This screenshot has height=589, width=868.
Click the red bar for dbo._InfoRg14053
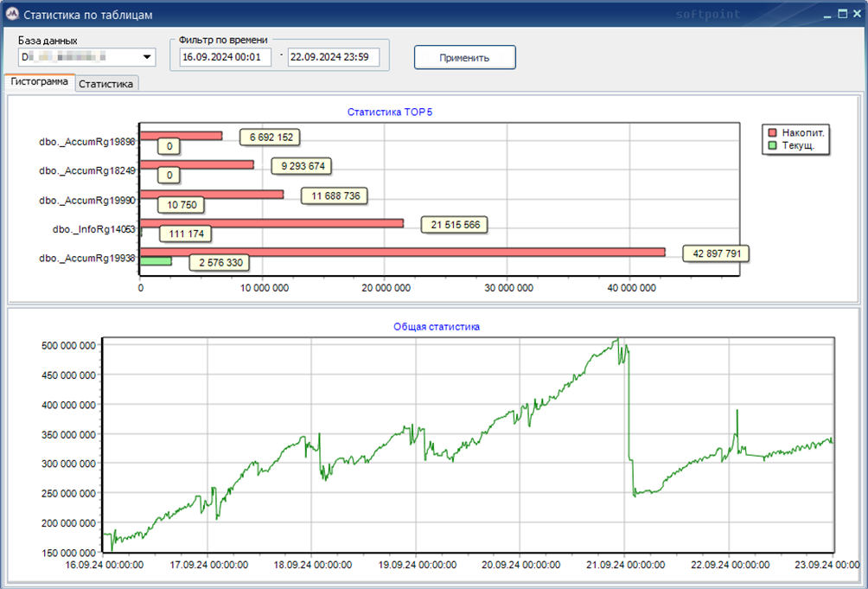(271, 223)
